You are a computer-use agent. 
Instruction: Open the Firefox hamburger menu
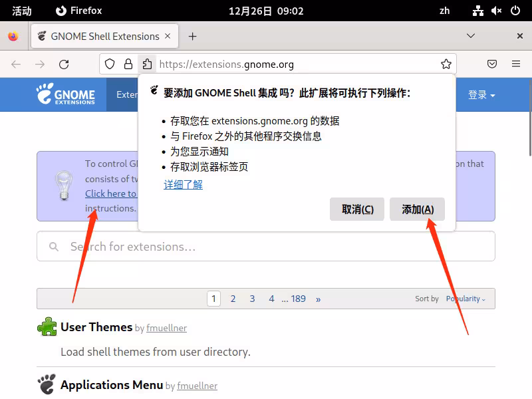(516, 64)
